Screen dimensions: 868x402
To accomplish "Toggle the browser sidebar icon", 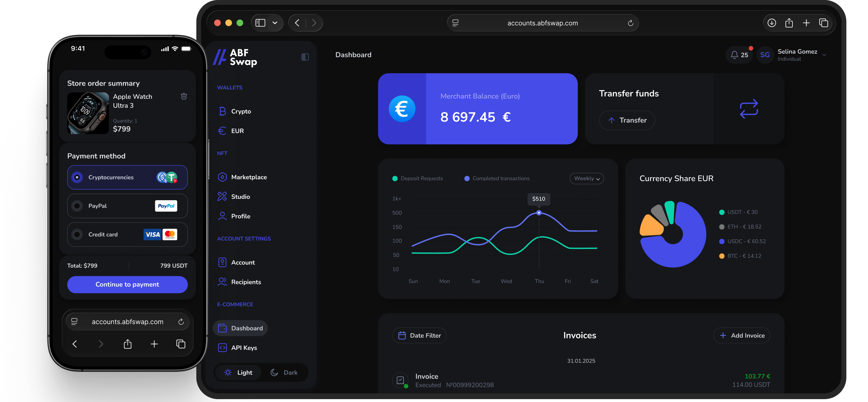I will click(260, 23).
